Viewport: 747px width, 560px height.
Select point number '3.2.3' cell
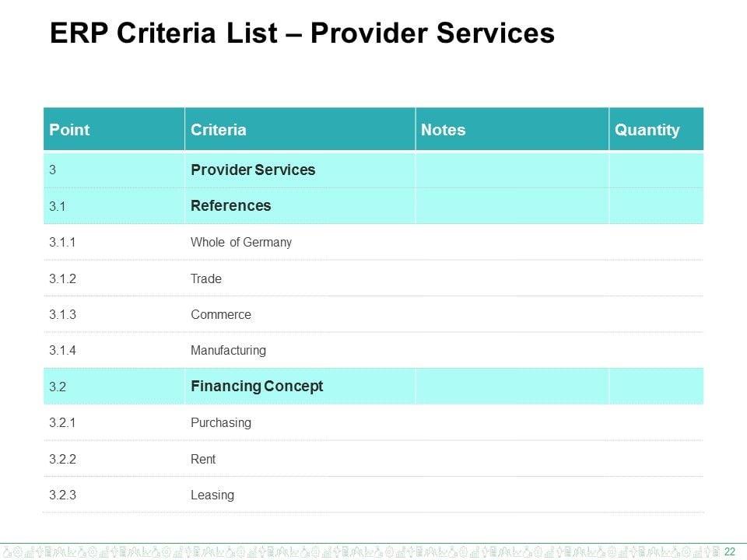[x=62, y=495]
